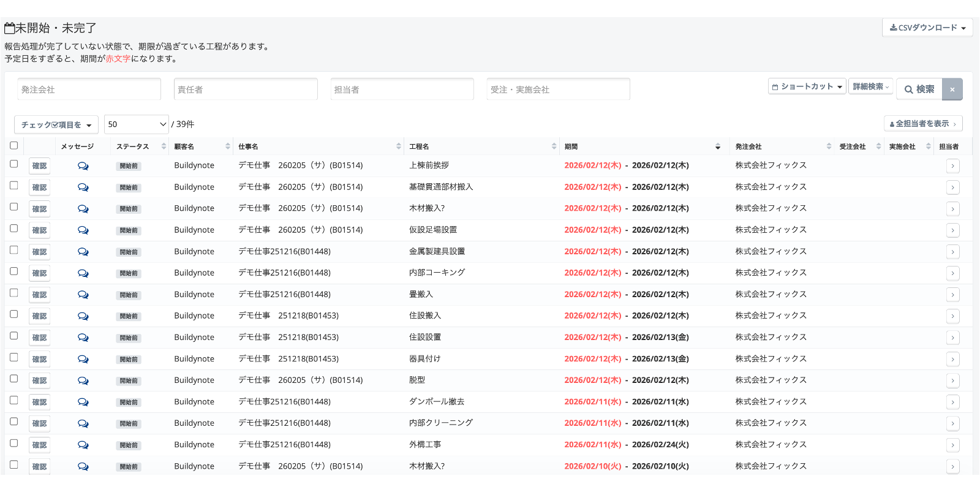
Task: Sort by 期間 column sort arrow
Action: coord(717,146)
